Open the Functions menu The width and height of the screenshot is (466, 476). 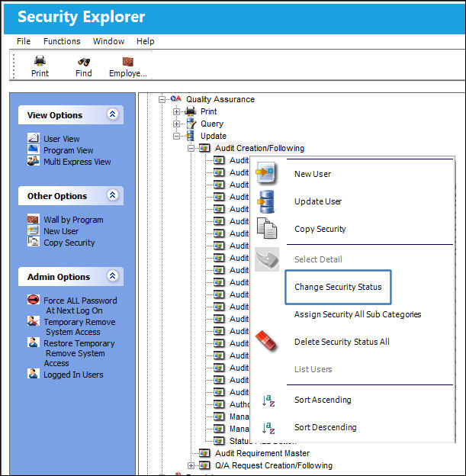tap(62, 41)
